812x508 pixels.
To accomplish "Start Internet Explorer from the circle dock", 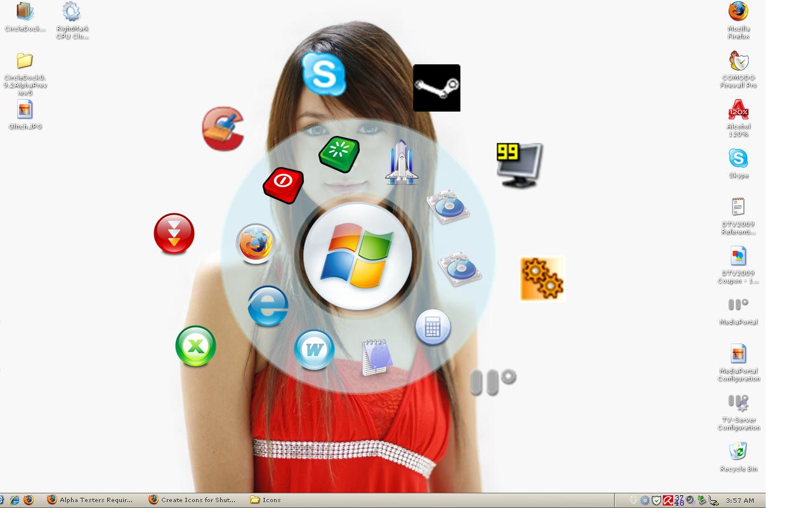I will click(268, 306).
